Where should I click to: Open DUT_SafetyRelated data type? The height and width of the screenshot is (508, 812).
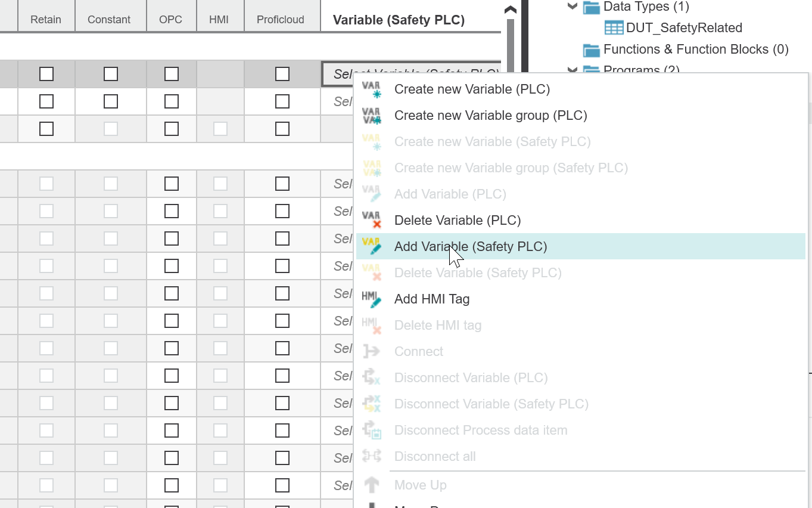point(684,28)
